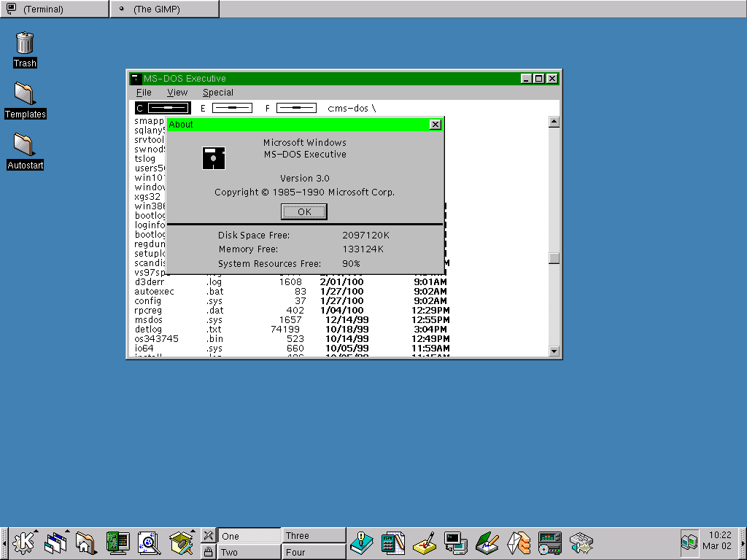747x560 pixels.
Task: Select the detlog .txt file
Action: pos(290,330)
